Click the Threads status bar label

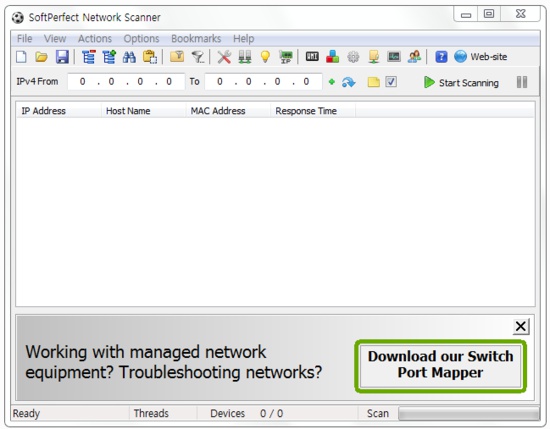(x=151, y=414)
